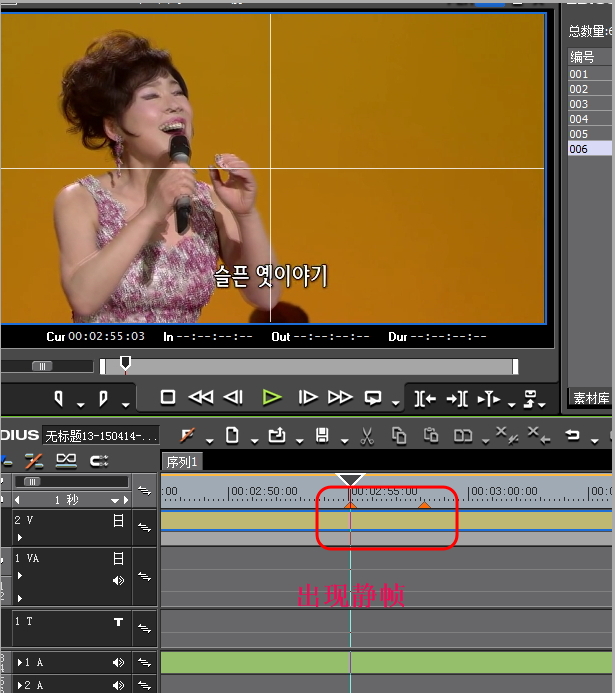Click the Export icon in the player
The image size is (615, 693).
[530, 399]
